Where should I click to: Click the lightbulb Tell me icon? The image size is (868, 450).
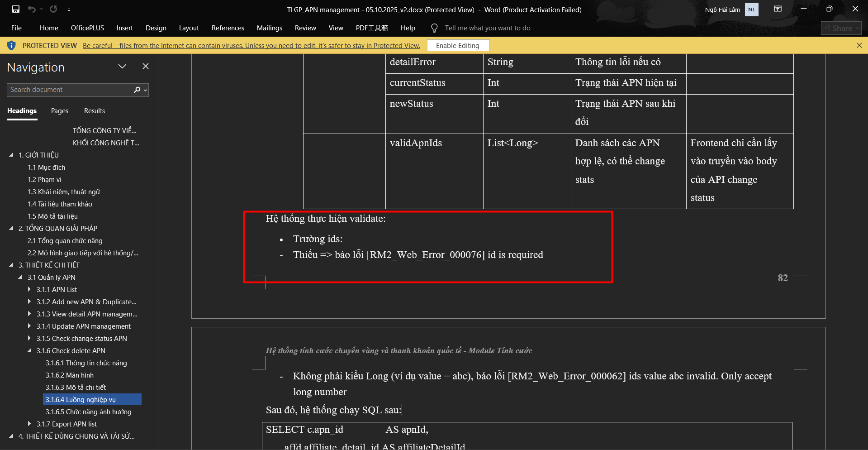tap(434, 28)
